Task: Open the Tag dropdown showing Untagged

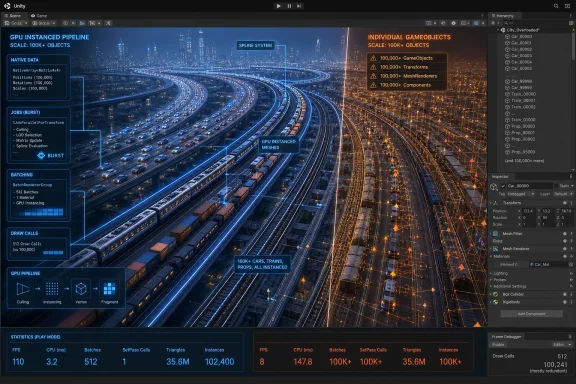Action: tap(521, 194)
